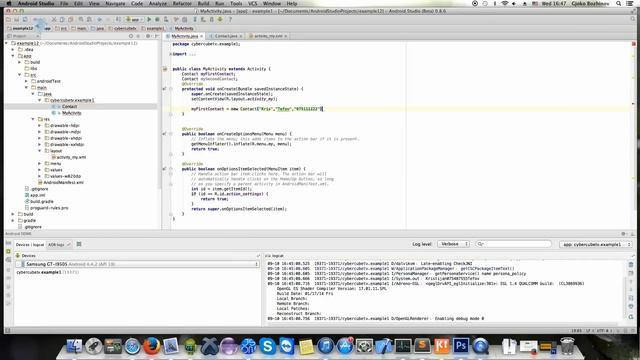Click the Android DDMS panel settings gear
The image size is (640, 360).
(623, 234)
